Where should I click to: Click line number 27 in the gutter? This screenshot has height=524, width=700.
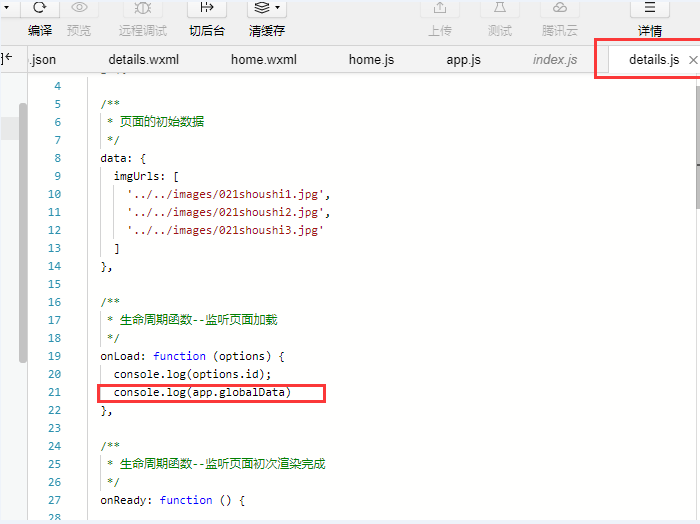[54, 500]
